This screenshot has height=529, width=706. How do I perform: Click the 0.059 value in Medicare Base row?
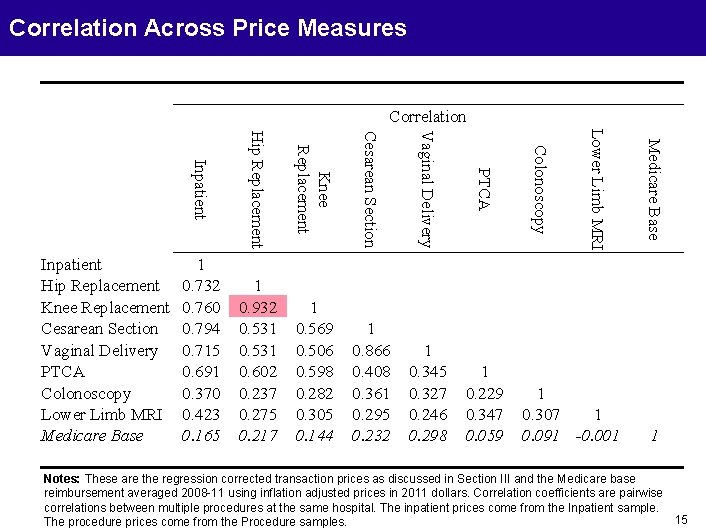(484, 436)
